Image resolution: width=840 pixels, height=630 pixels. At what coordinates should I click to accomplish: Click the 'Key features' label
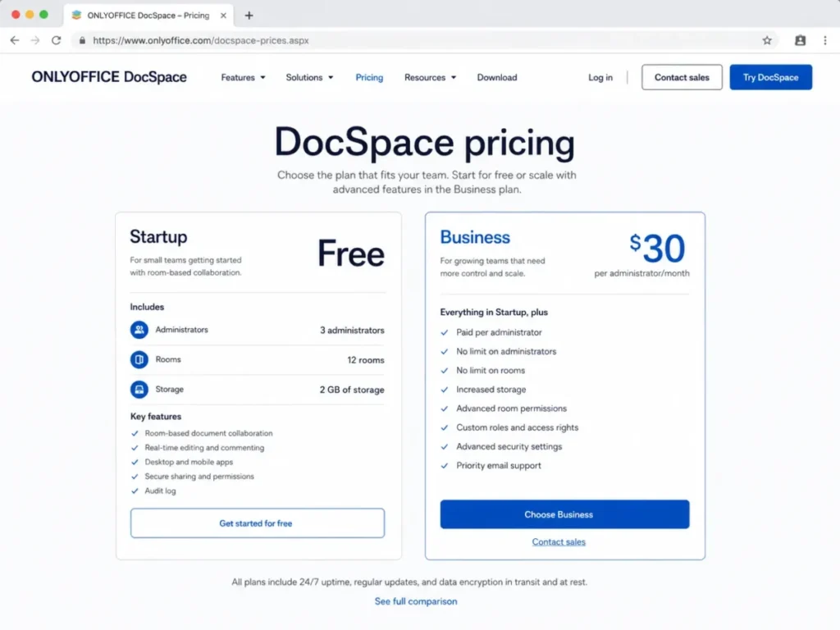[156, 416]
